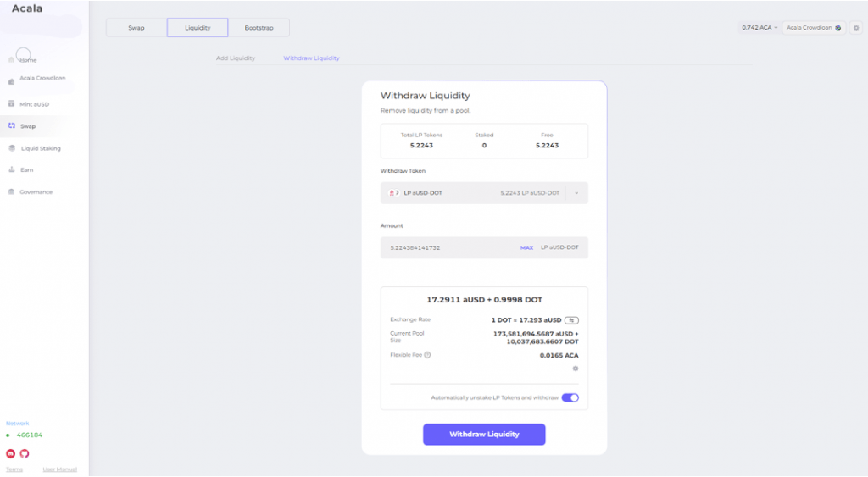Click the Earn chart icon in sidebar

pyautogui.click(x=11, y=170)
